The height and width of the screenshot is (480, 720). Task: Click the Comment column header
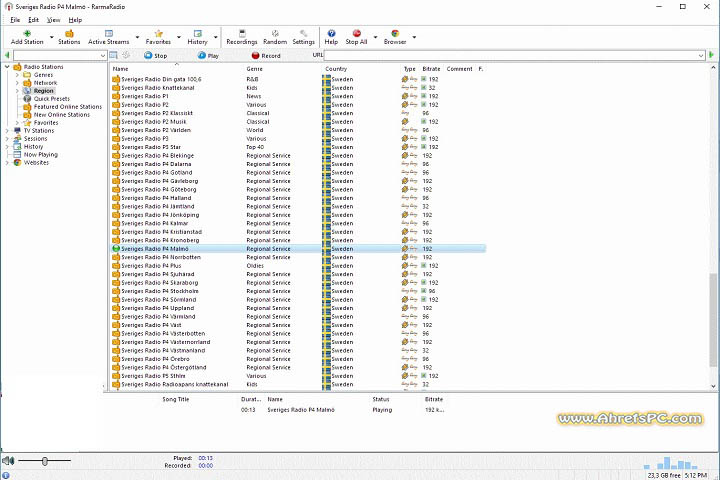coord(459,69)
